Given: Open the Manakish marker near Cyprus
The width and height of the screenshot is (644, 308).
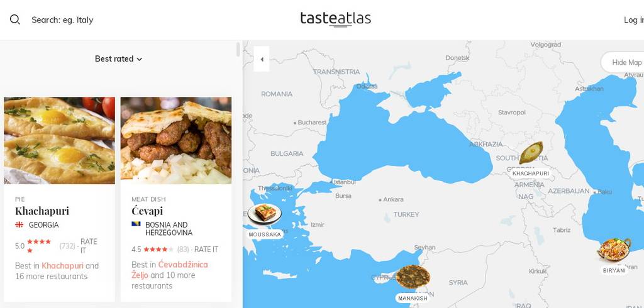Looking at the screenshot, I should pos(413,277).
